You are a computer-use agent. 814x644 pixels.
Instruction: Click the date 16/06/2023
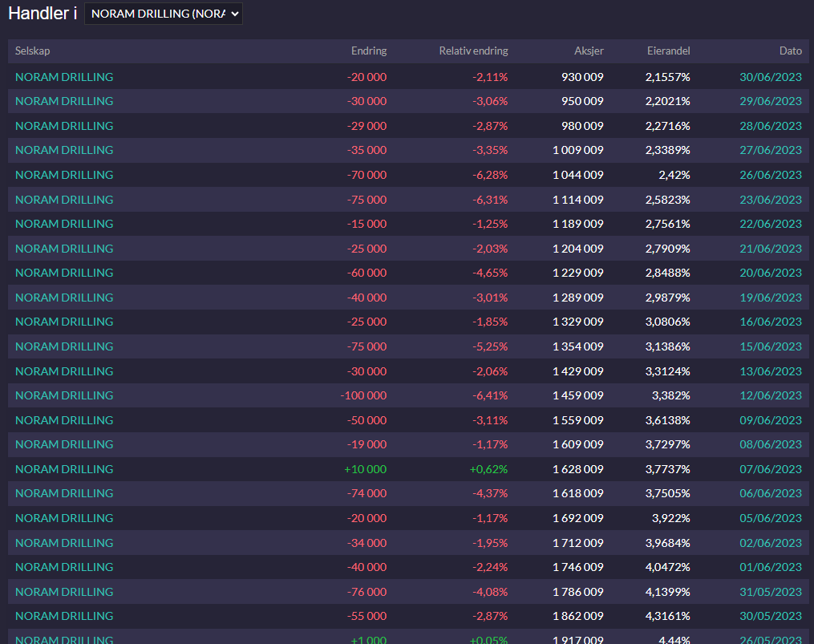pyautogui.click(x=771, y=322)
